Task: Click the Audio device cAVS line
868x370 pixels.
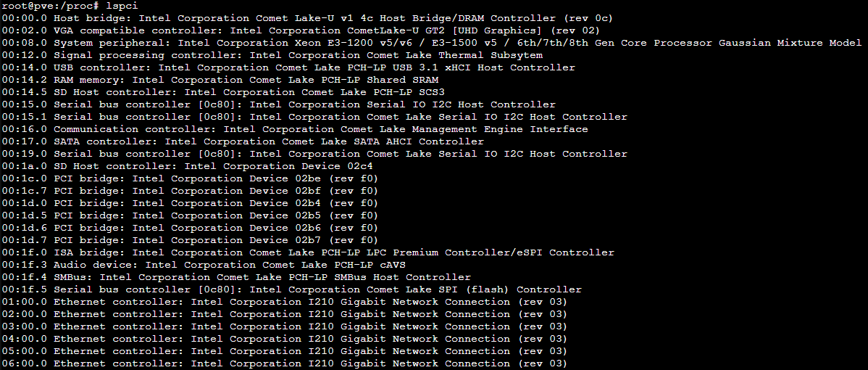Action: click(x=203, y=264)
